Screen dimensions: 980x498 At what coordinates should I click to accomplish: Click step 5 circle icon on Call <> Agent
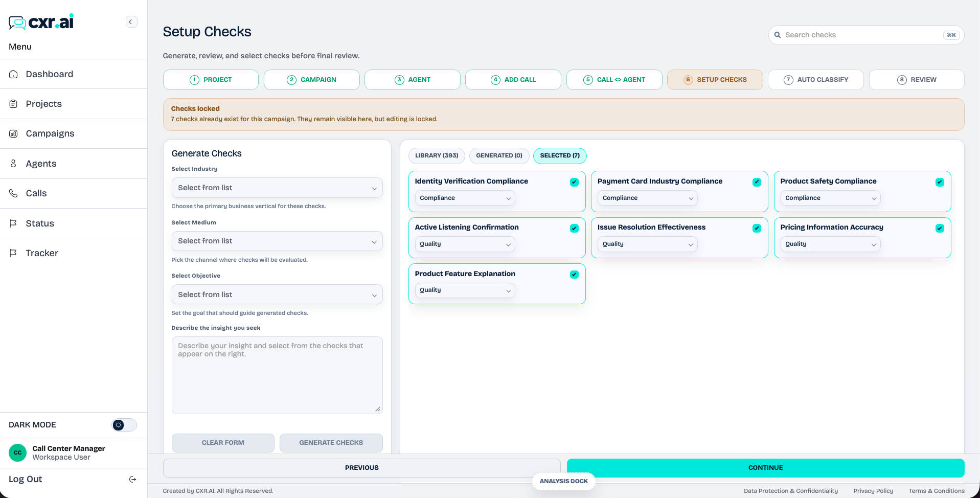click(x=588, y=80)
